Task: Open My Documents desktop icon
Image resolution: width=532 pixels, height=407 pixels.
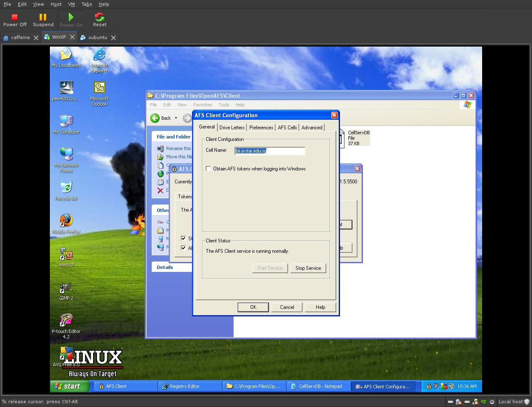Action: (66, 58)
